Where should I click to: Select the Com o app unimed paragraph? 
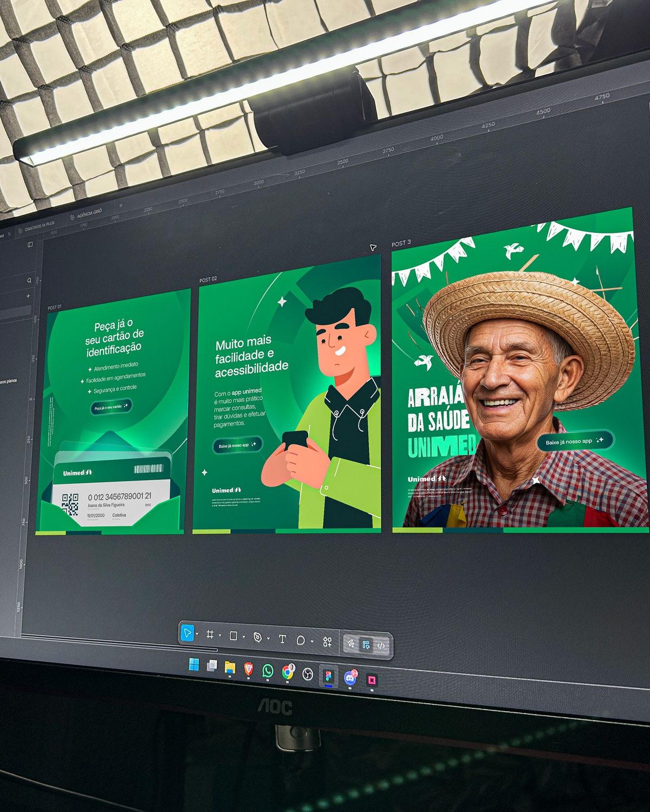coord(239,407)
